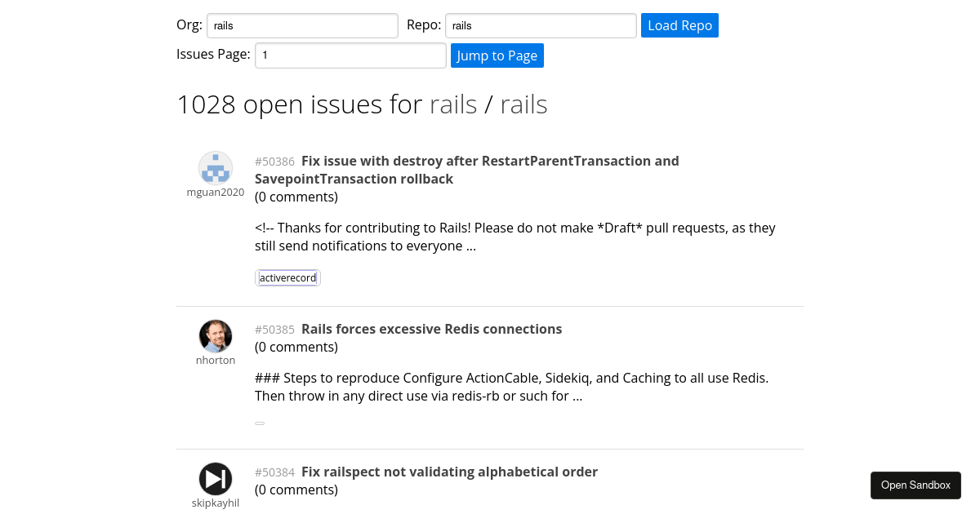980x514 pixels.
Task: Click mguan2020's avatar icon
Action: (x=216, y=167)
